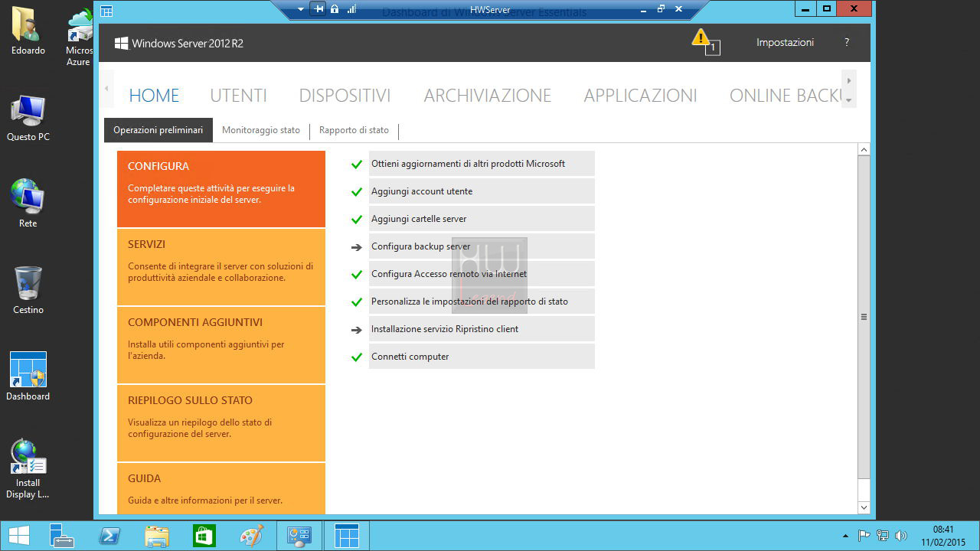
Task: Open the ARCHIVIAZIONE section
Action: click(x=488, y=96)
